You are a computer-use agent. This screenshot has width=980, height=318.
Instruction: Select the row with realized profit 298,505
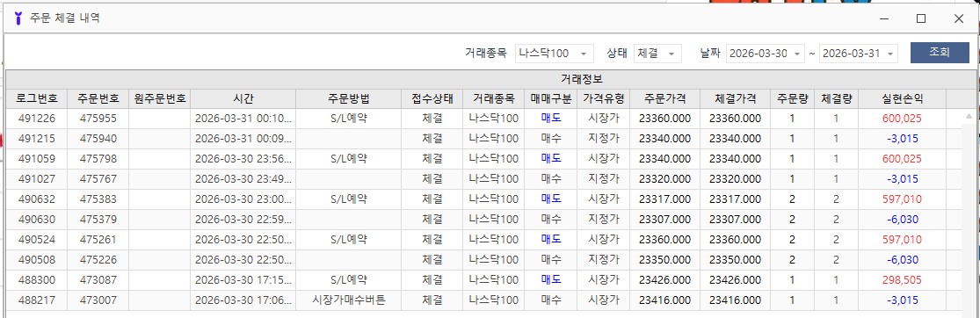pyautogui.click(x=484, y=280)
